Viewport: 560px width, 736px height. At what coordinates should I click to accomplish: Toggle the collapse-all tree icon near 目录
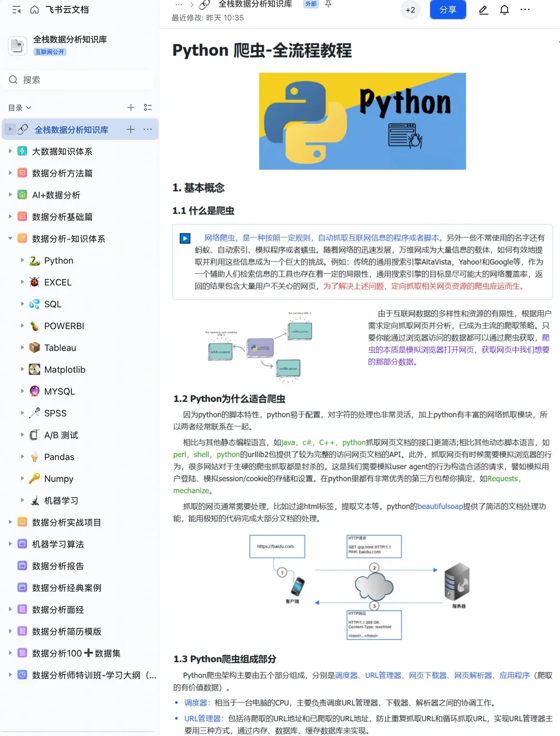tap(148, 108)
